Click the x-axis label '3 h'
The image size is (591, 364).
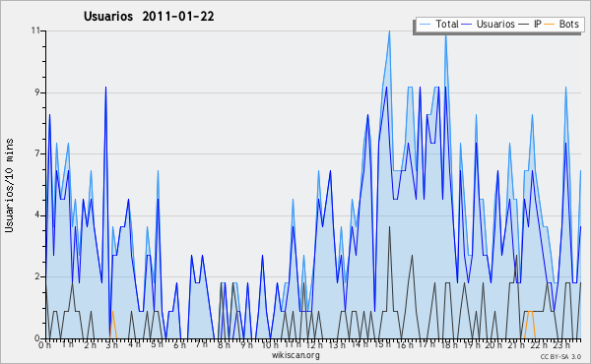[112, 345]
